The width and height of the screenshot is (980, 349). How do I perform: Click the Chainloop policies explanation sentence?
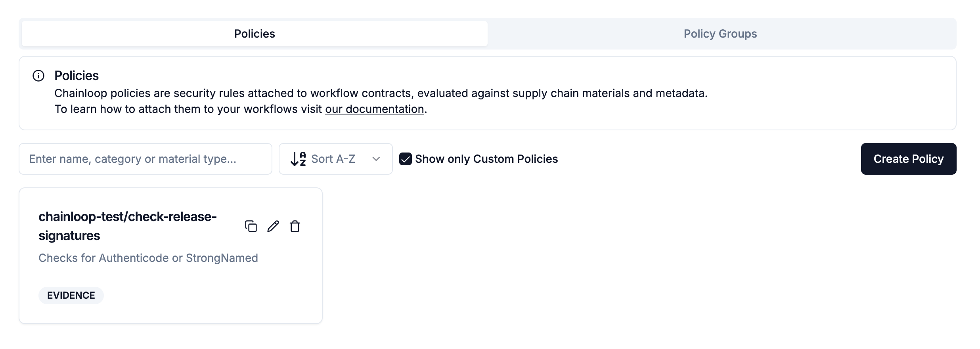(381, 93)
